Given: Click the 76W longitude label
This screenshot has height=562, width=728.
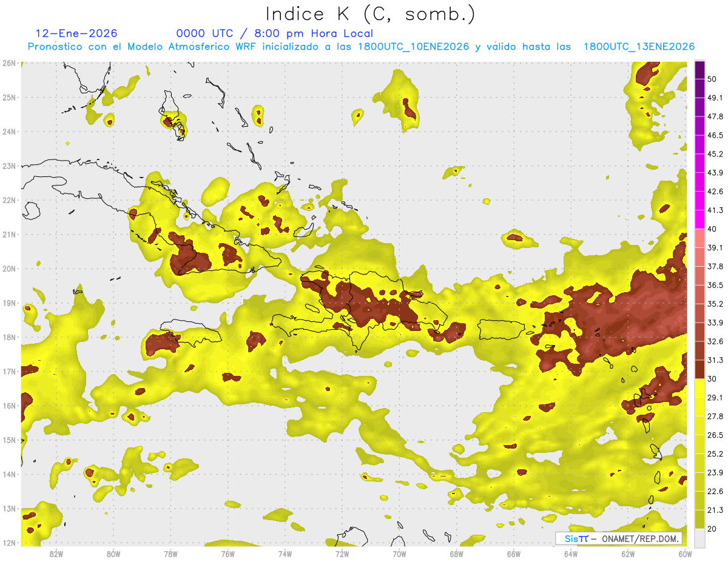Looking at the screenshot, I should 228,554.
